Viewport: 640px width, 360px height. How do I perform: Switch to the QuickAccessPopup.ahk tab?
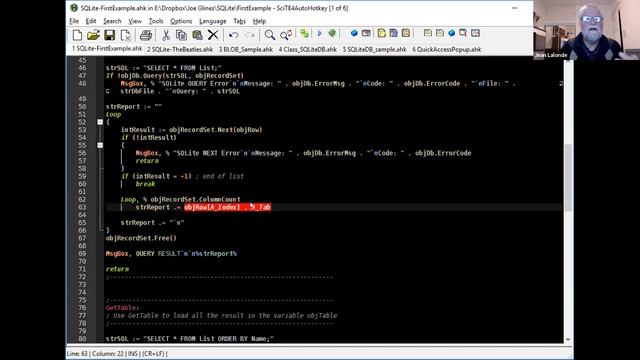pos(447,49)
